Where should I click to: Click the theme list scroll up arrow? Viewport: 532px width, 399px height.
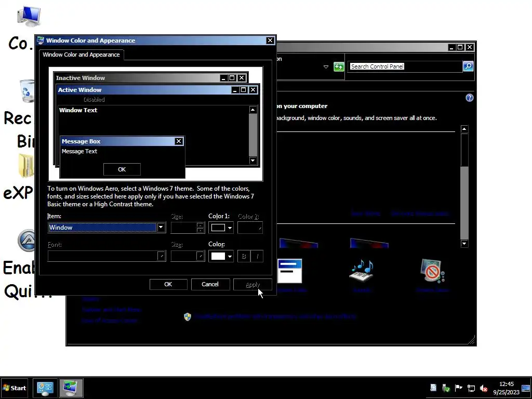point(464,129)
